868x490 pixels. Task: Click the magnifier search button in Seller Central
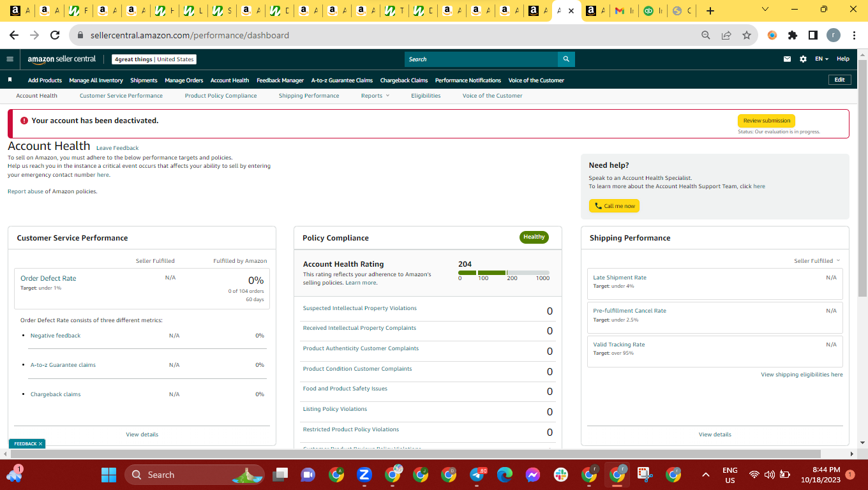[x=566, y=59]
